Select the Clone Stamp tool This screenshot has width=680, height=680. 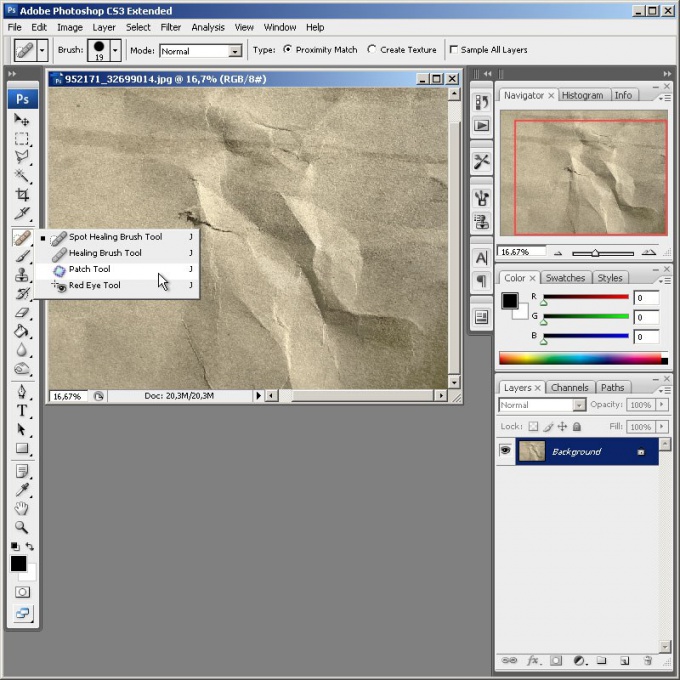tap(22, 275)
